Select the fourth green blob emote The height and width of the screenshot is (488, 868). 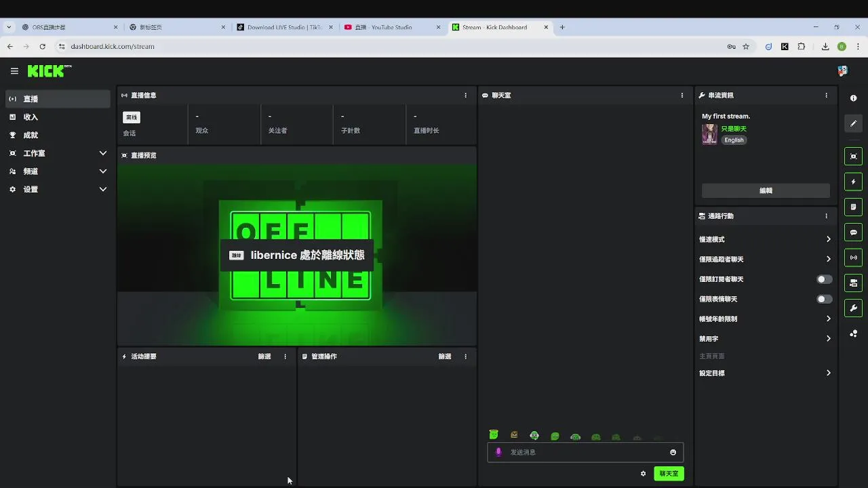tap(555, 436)
